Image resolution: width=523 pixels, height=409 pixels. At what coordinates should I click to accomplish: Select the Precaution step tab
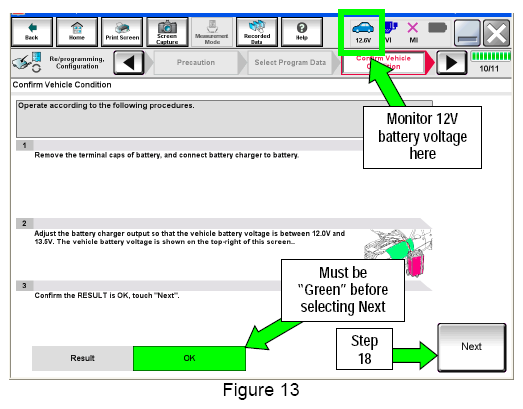196,62
